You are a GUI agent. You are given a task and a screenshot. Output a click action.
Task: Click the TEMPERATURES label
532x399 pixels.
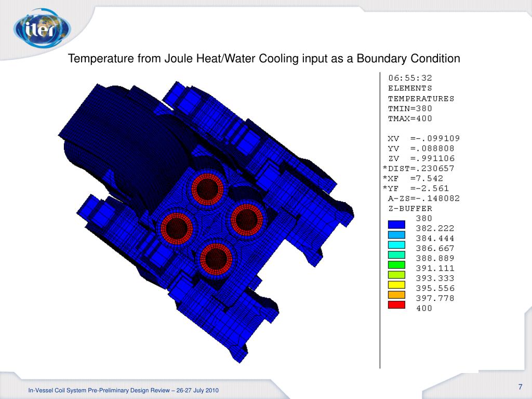click(421, 98)
